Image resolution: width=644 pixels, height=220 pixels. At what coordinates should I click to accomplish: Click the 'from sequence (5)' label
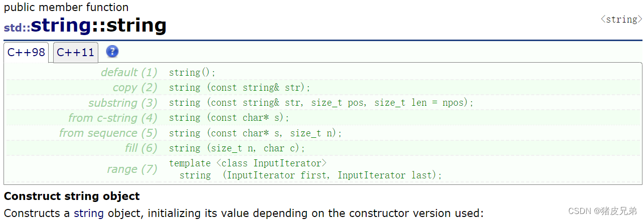(108, 133)
